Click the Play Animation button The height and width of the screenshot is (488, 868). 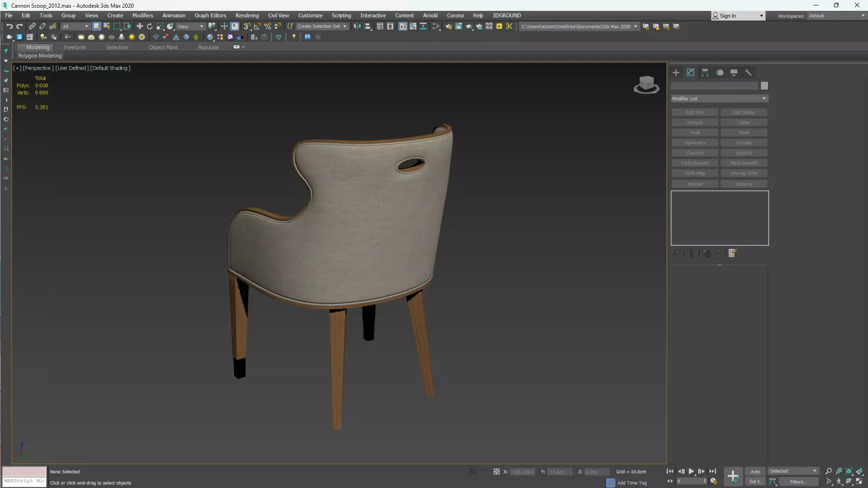(691, 471)
